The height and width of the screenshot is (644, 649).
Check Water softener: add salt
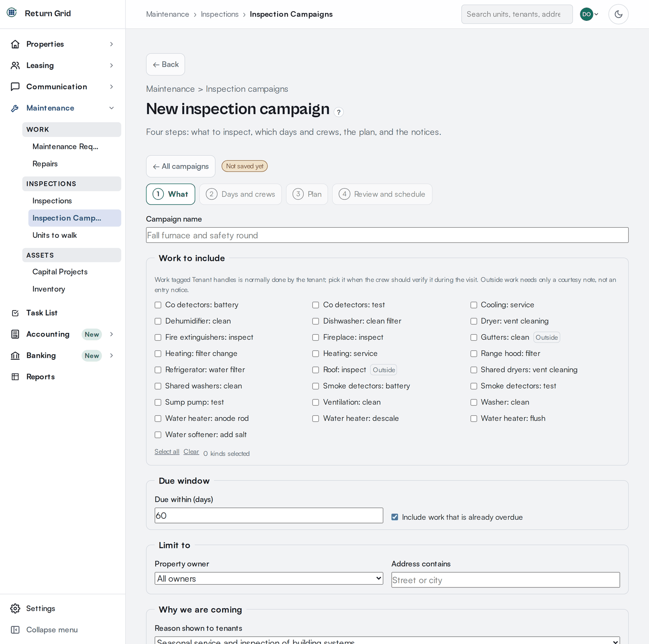pyautogui.click(x=158, y=435)
